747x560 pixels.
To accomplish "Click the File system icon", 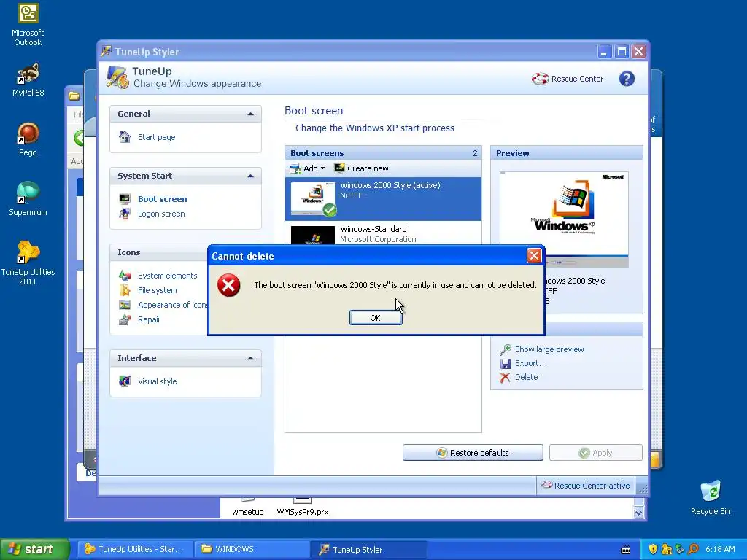I will [x=125, y=290].
